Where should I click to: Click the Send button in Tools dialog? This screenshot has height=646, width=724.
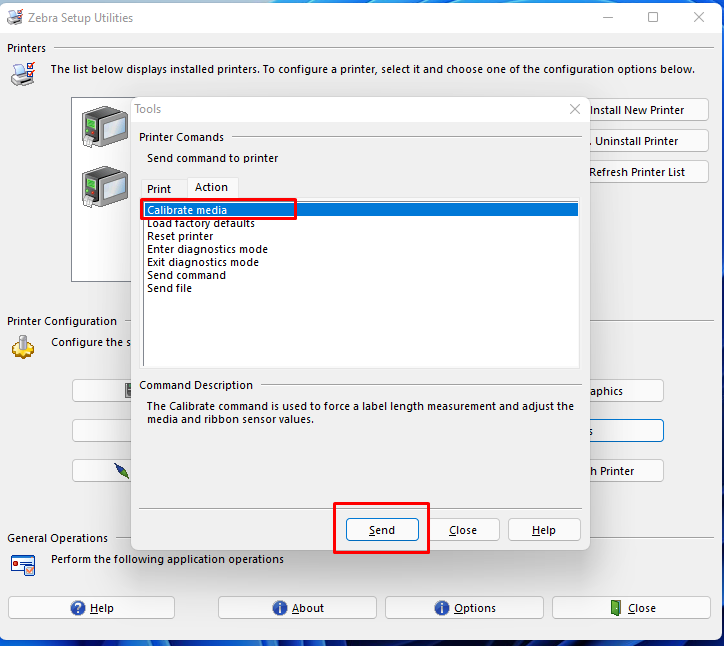click(382, 530)
